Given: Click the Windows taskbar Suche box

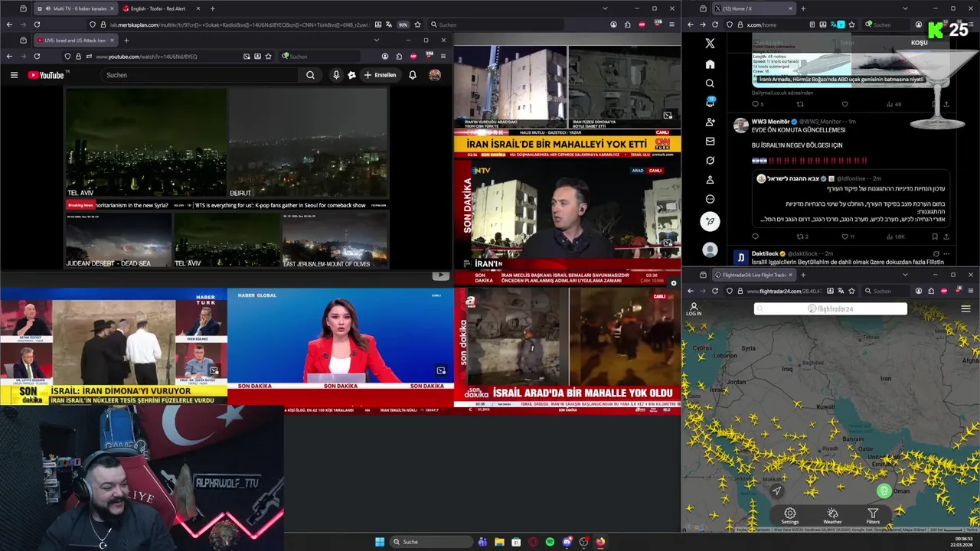Looking at the screenshot, I should [x=432, y=542].
